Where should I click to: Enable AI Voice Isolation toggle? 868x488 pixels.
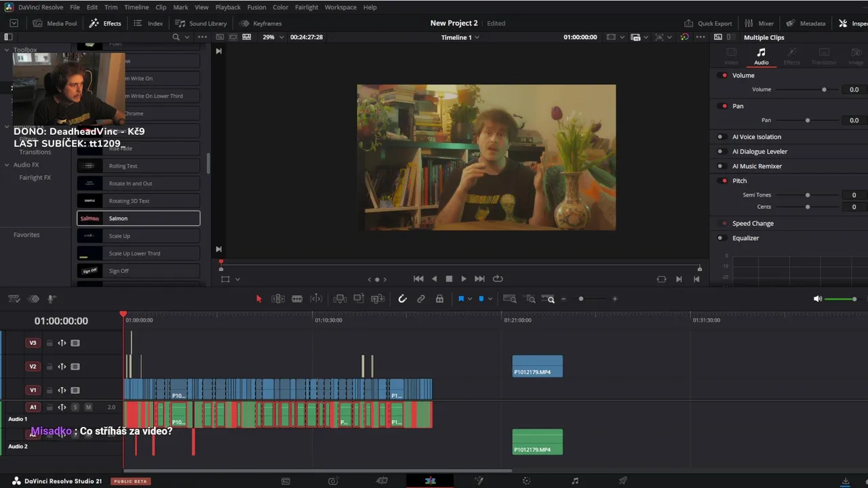click(x=722, y=137)
